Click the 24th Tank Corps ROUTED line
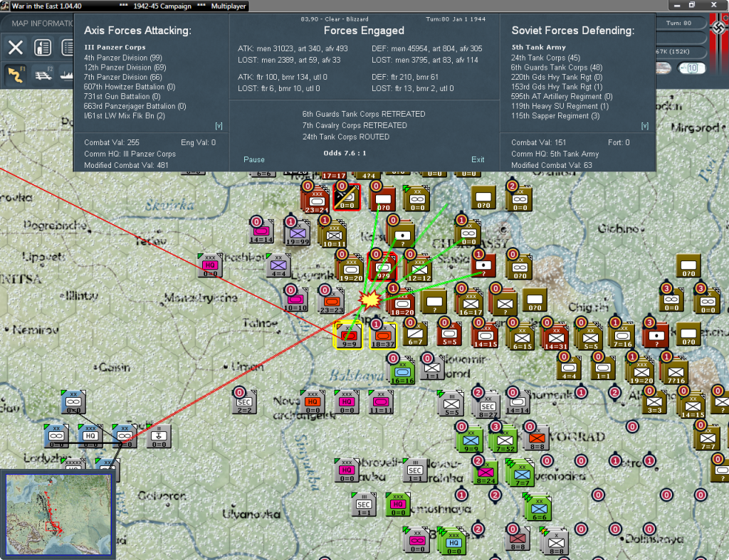Viewport: 729px width, 560px height. [346, 137]
